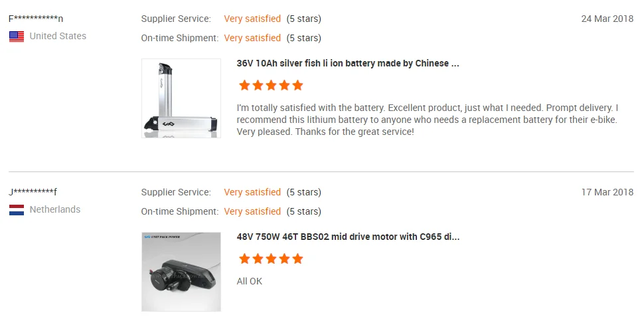This screenshot has width=644, height=321.
Task: Open the 48V 750W BBS02 motor link
Action: point(348,237)
